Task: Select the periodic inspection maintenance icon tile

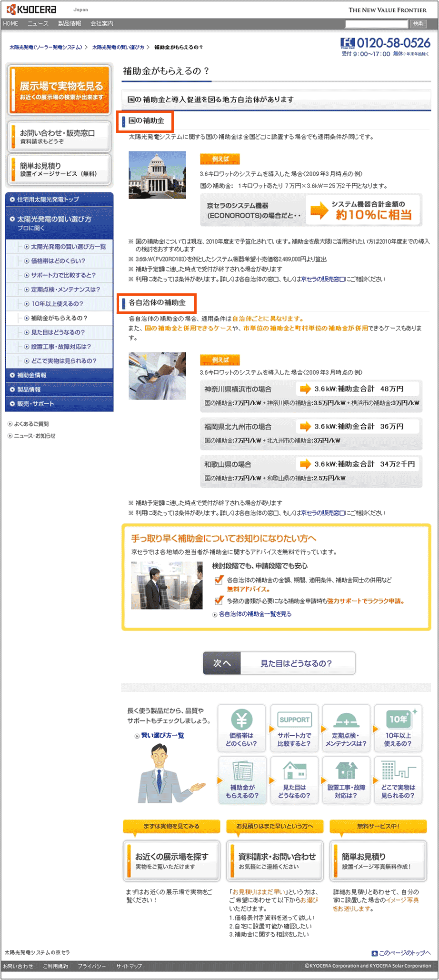Action: [x=346, y=728]
